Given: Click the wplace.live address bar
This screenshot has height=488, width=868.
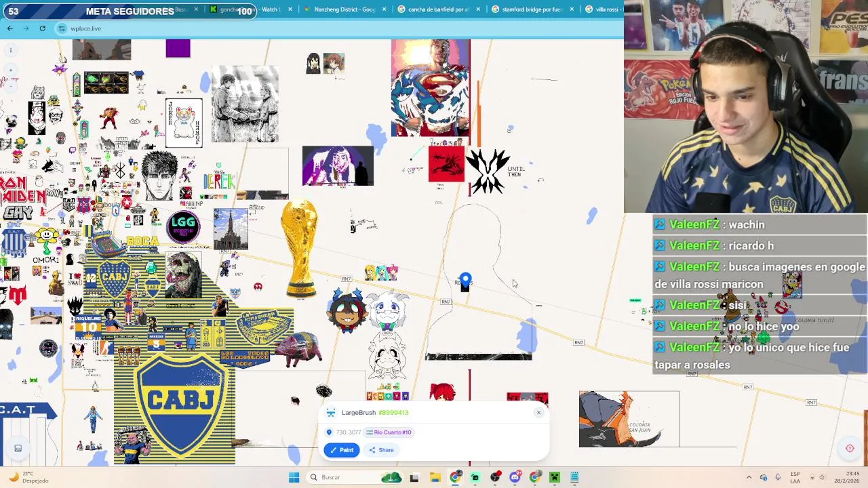Looking at the screenshot, I should point(339,28).
